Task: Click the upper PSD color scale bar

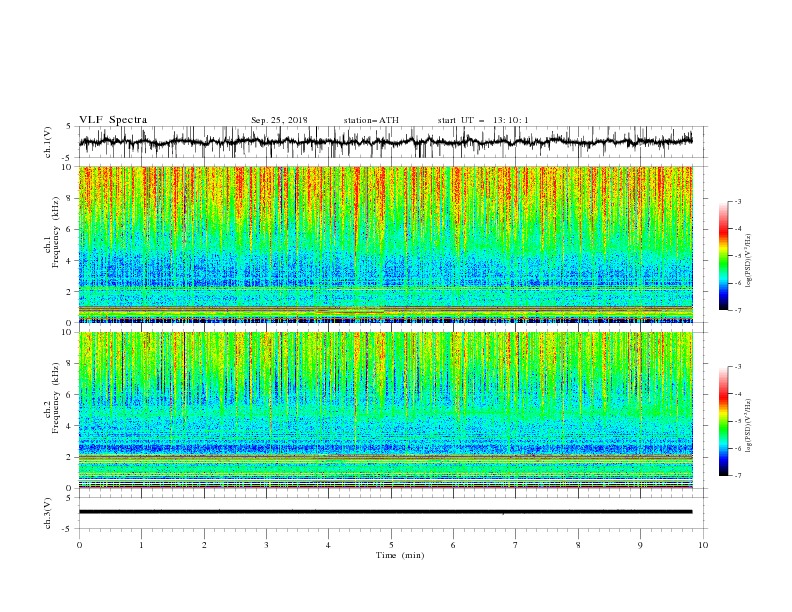Action: (x=723, y=256)
